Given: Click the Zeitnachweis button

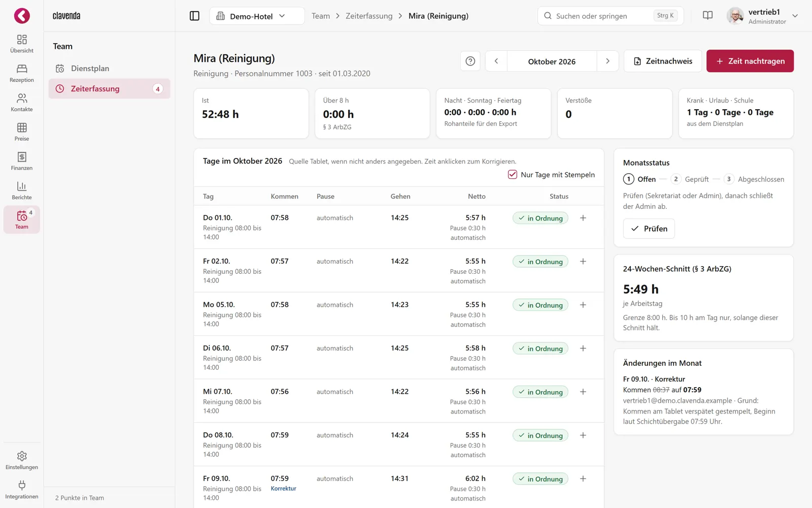Looking at the screenshot, I should tap(663, 61).
